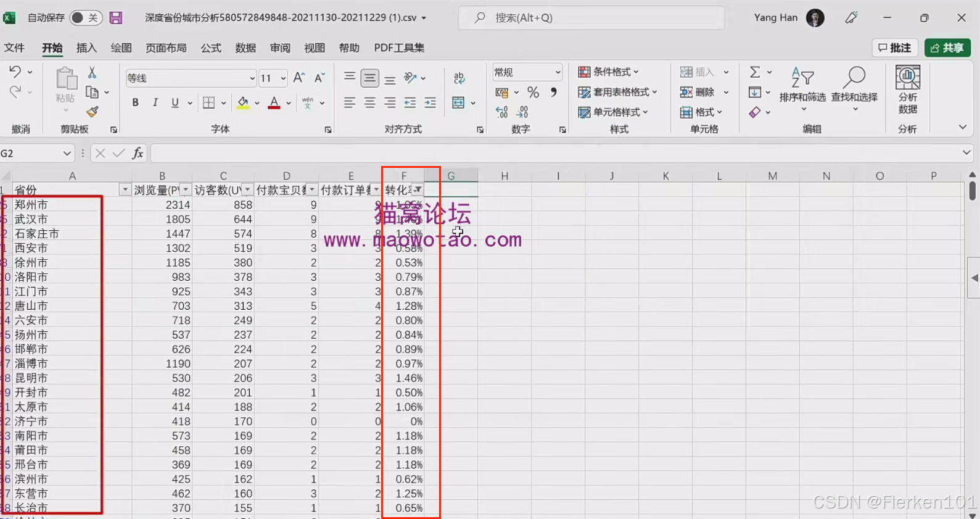
Task: Open the number format dropdown
Action: click(558, 72)
